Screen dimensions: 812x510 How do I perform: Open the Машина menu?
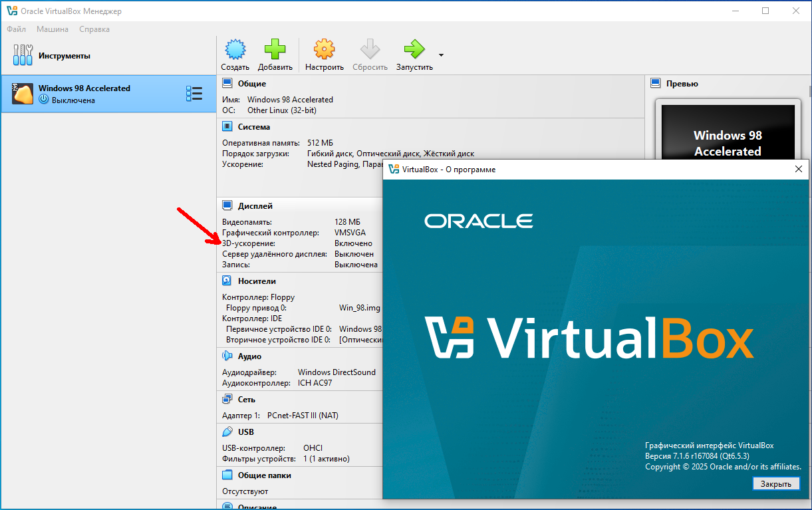pos(53,29)
